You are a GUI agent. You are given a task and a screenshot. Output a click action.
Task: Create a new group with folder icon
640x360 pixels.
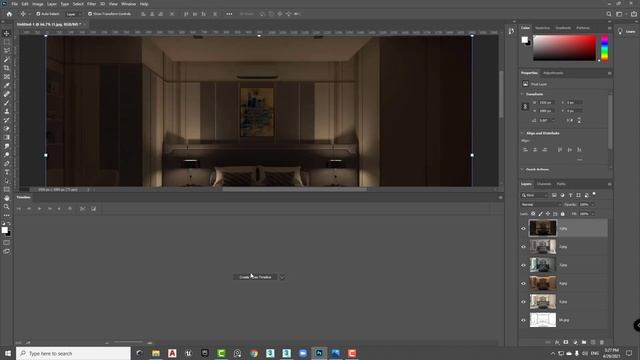click(584, 342)
